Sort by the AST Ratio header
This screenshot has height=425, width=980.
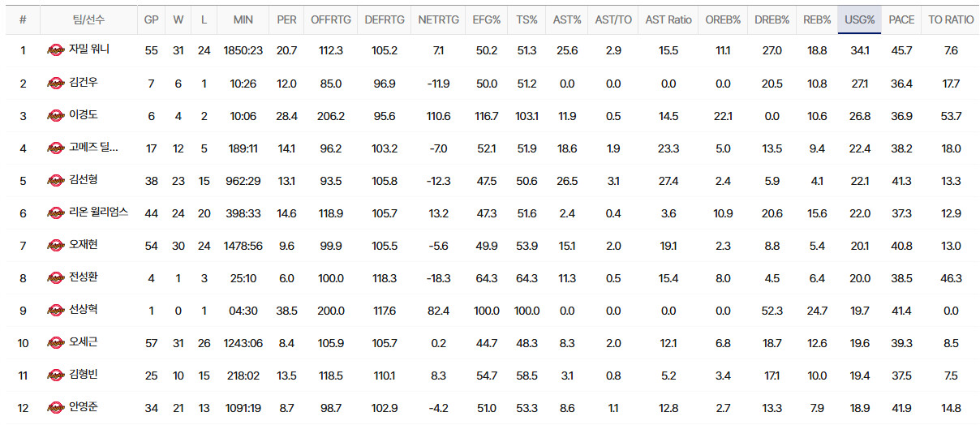click(x=668, y=19)
